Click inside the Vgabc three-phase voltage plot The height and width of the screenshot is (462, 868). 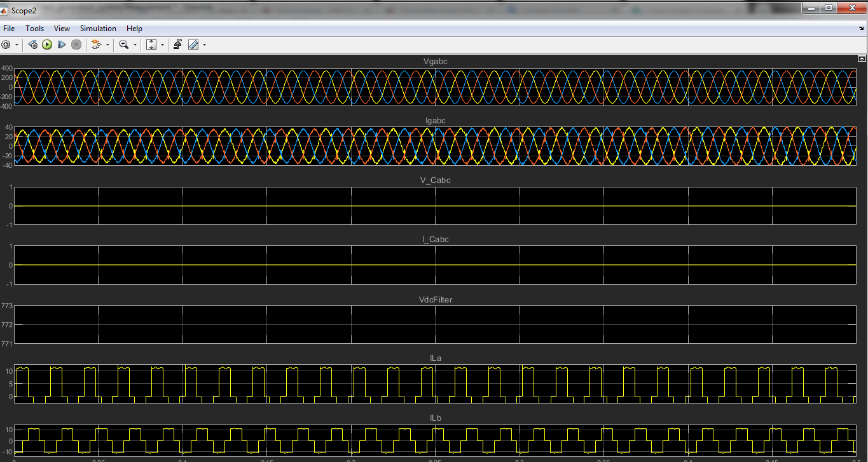tap(435, 87)
